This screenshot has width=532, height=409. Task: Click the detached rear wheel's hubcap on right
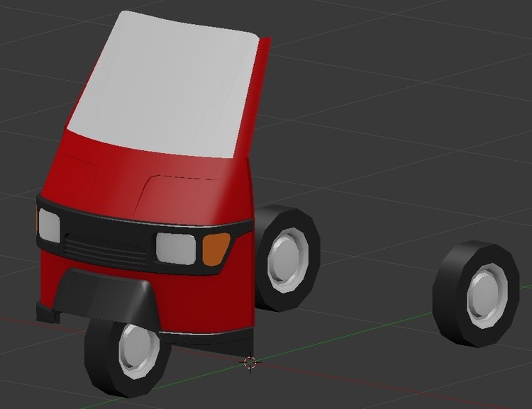tap(487, 295)
